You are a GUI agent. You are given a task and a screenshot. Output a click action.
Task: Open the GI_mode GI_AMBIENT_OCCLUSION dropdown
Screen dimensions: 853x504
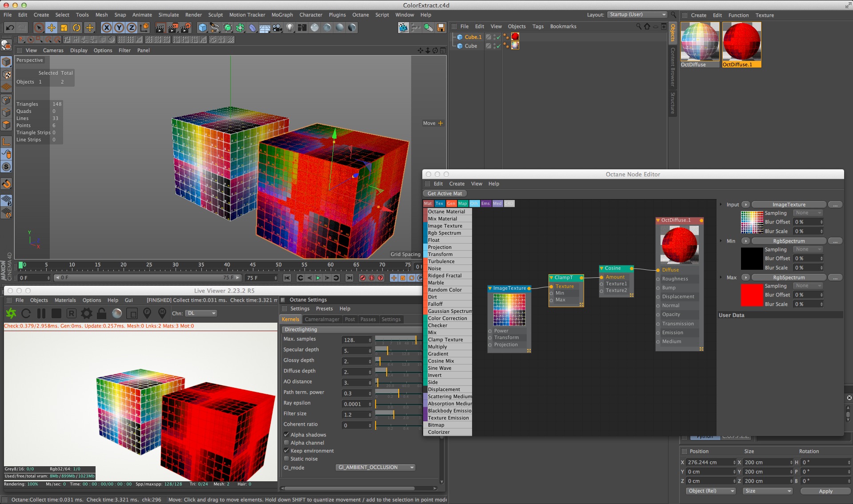[x=376, y=467]
